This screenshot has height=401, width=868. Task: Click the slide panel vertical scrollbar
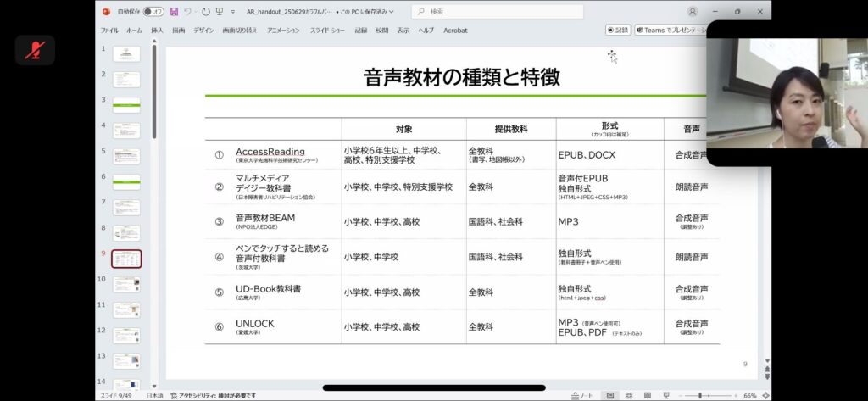point(154,92)
